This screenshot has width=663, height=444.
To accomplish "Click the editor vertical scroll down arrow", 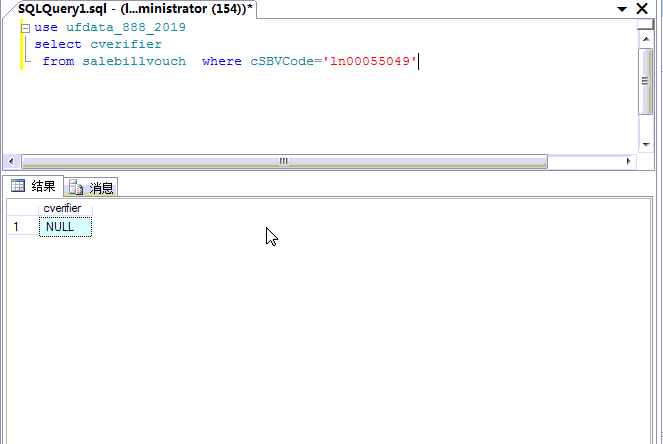I will click(646, 145).
